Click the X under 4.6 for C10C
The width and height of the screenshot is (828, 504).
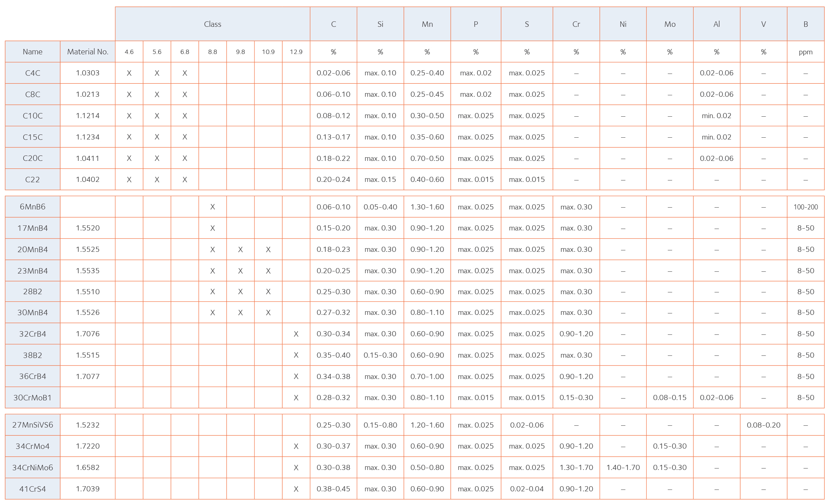[x=129, y=116]
